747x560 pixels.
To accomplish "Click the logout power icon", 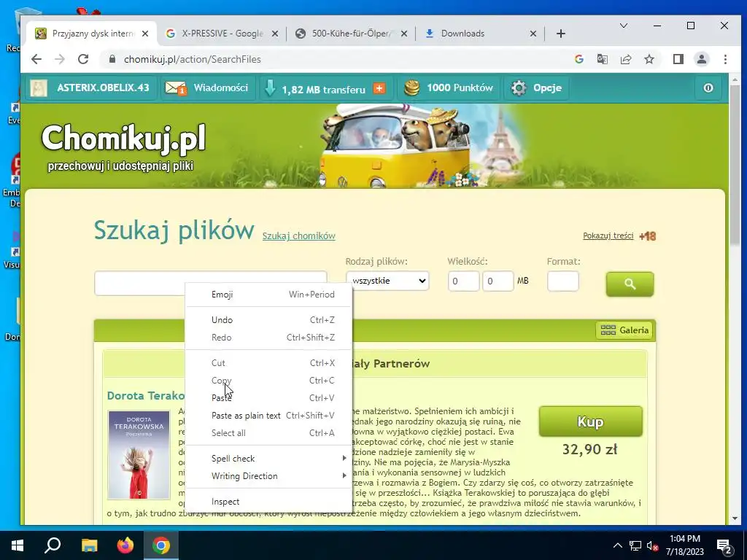I will pos(708,88).
